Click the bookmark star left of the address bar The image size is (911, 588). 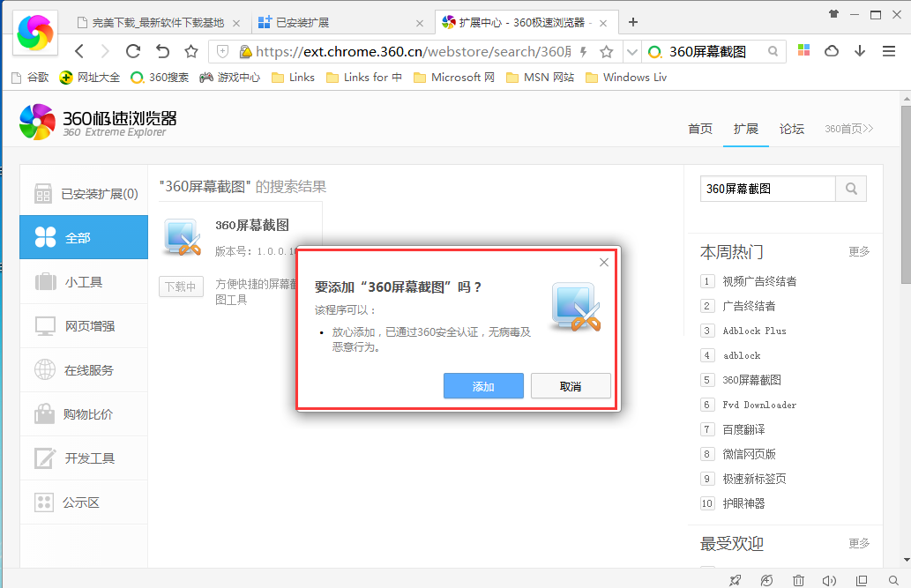coord(191,52)
